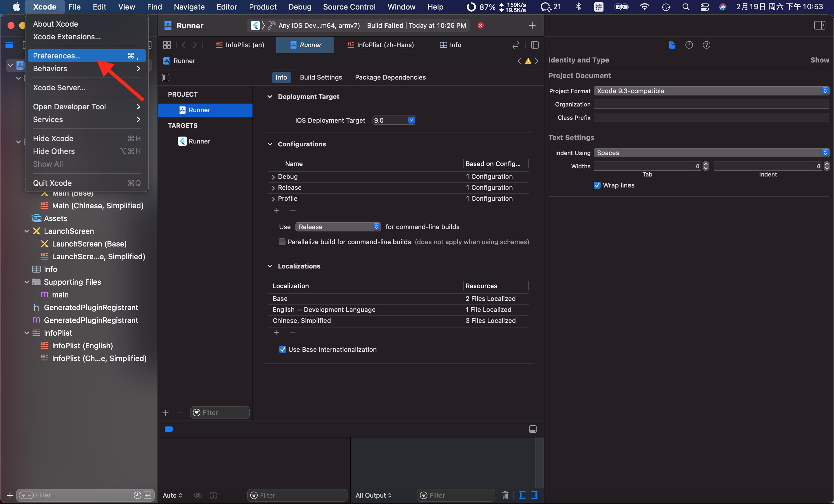Hide the debug area with bottom panel icon
This screenshot has width=834, height=504.
click(533, 429)
